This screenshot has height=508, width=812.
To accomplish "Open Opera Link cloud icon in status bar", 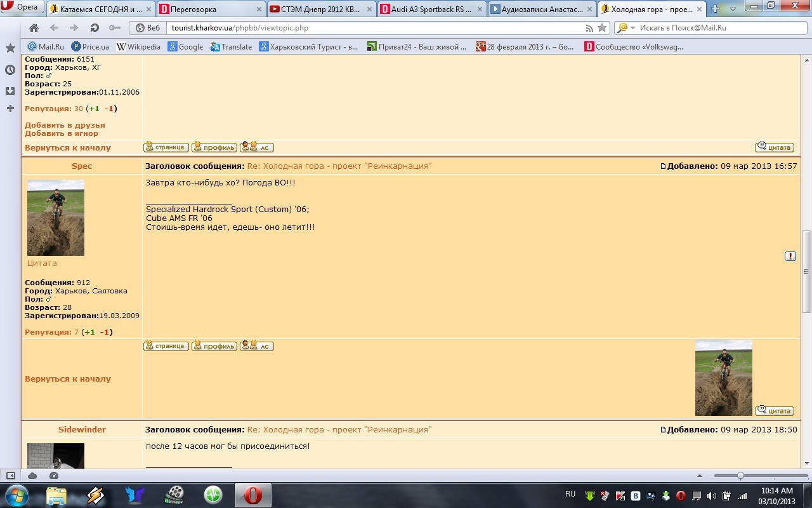I will point(32,476).
